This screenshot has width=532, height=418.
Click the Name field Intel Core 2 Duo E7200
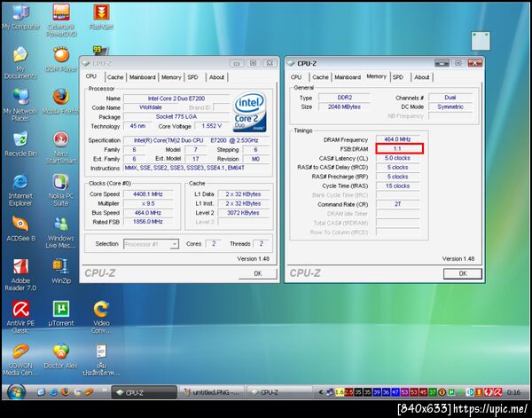click(176, 99)
